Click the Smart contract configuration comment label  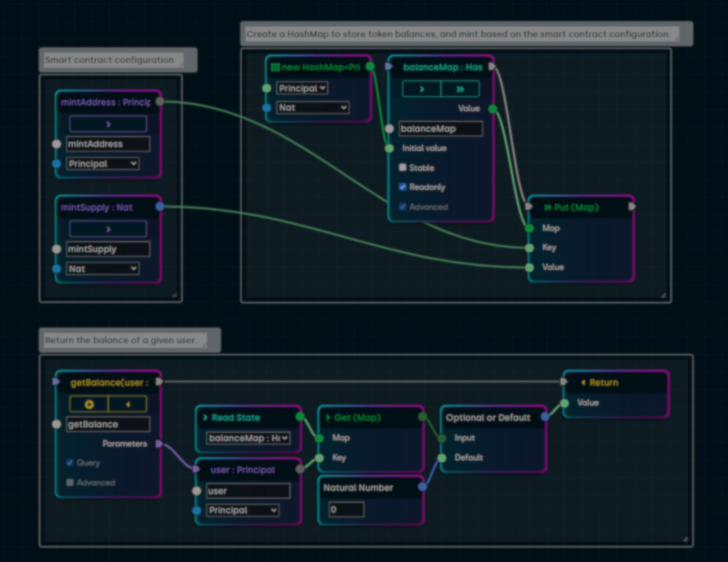[109, 60]
